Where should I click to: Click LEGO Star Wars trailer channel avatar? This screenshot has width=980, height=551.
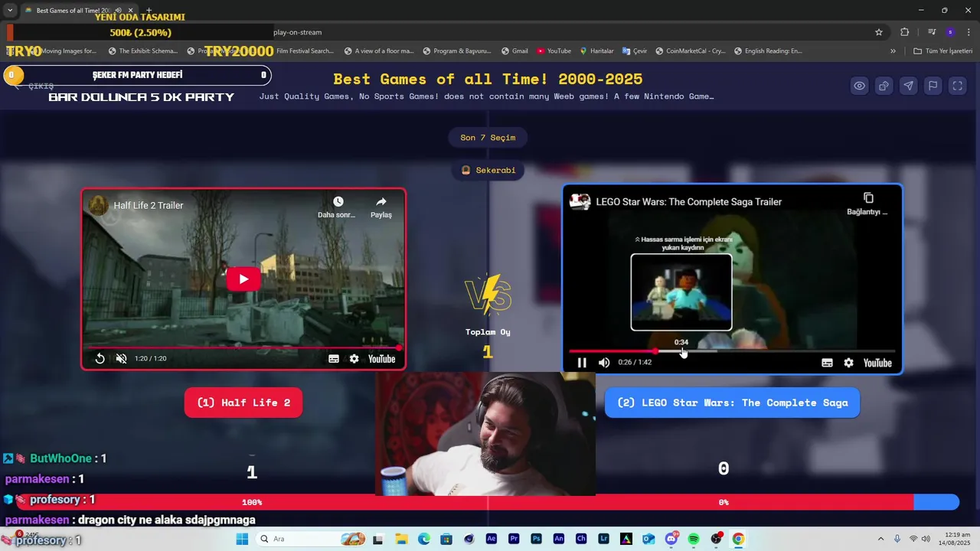pyautogui.click(x=580, y=202)
